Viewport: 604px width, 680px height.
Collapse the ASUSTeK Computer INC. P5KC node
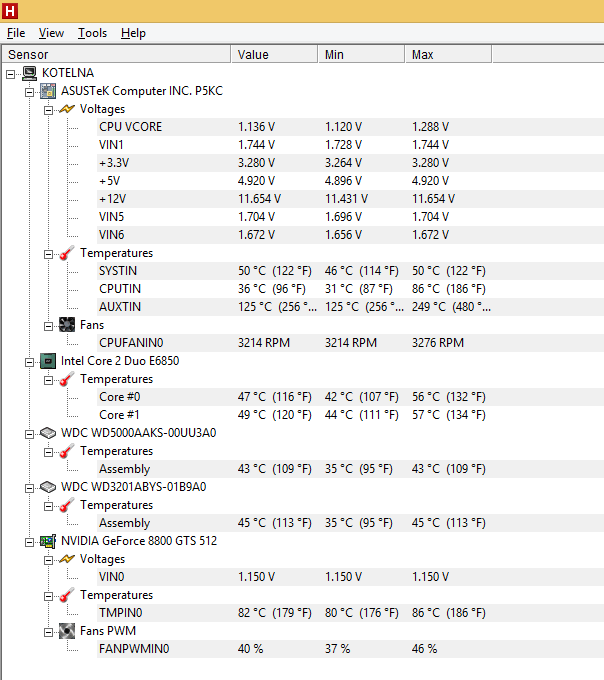[x=29, y=92]
